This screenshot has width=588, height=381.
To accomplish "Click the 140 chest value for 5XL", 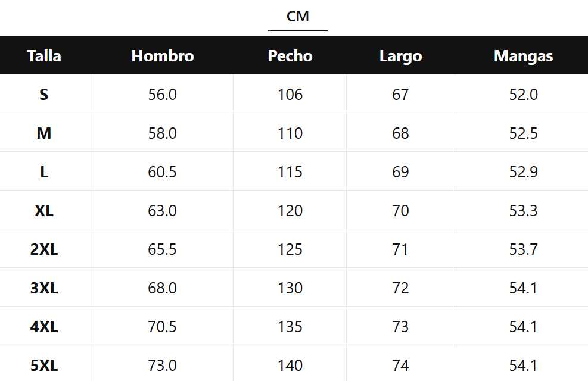I will pos(290,365).
